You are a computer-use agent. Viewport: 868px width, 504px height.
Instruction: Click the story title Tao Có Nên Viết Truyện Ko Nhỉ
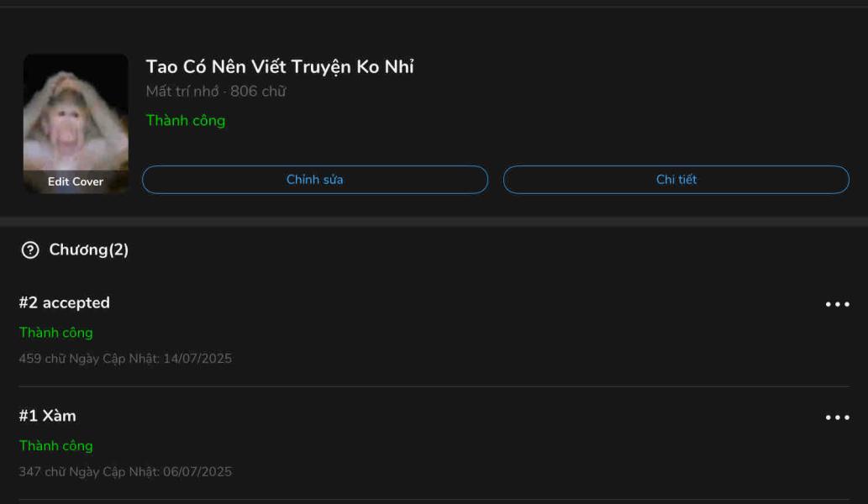click(x=280, y=67)
